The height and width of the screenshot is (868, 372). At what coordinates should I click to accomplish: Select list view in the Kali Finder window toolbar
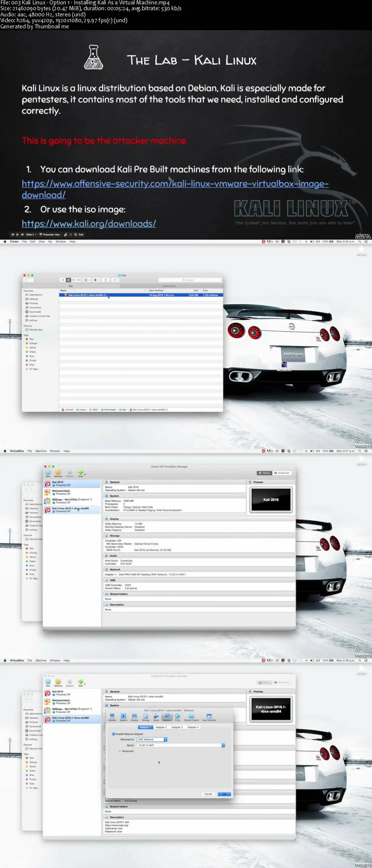[x=68, y=280]
